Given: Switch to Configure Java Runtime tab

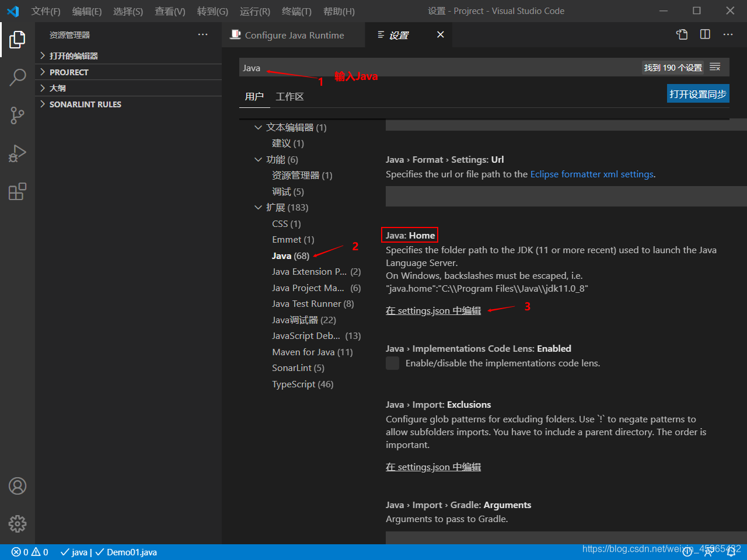Looking at the screenshot, I should pos(294,35).
